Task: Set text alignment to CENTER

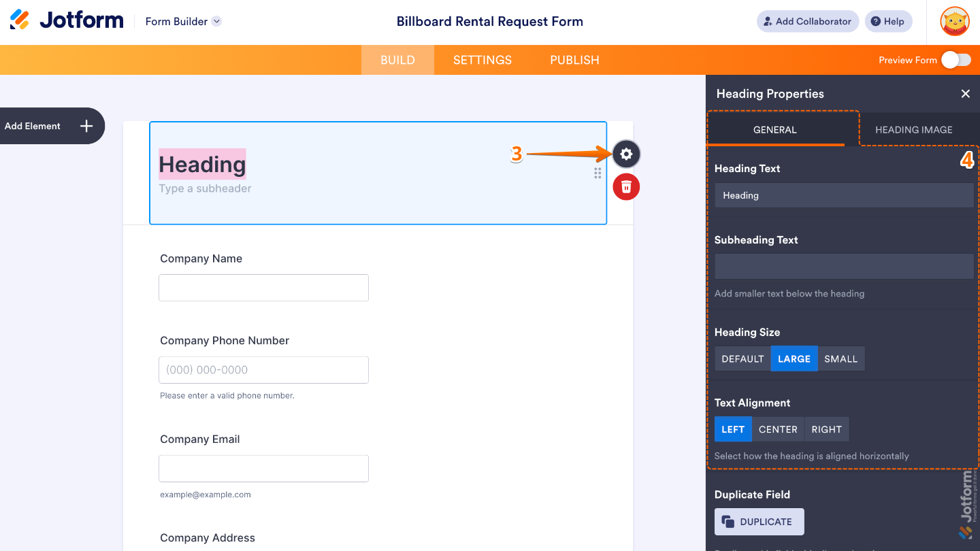Action: click(778, 429)
